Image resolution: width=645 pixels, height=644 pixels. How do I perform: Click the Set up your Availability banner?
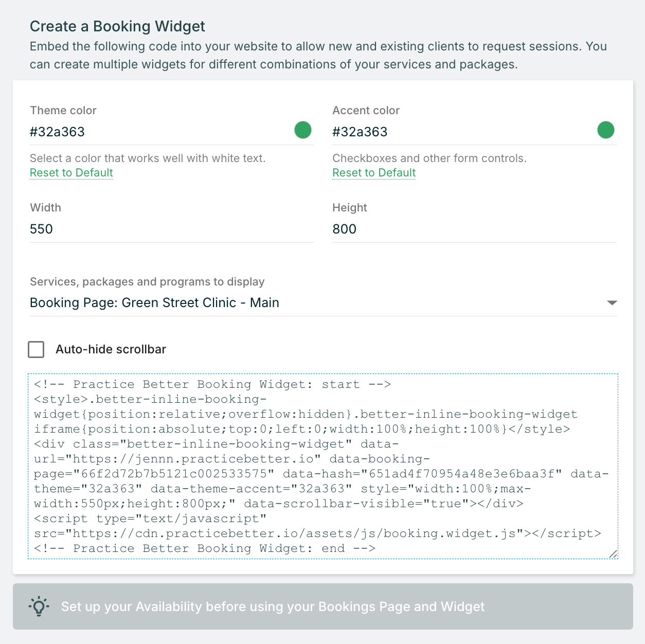click(x=322, y=606)
